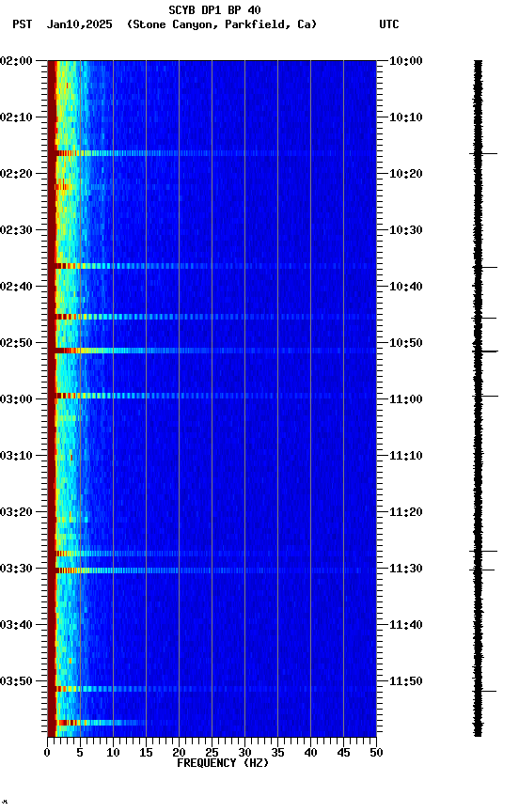519x812 pixels.
Task: Click the '03:00' PST time label
Action: pos(16,399)
